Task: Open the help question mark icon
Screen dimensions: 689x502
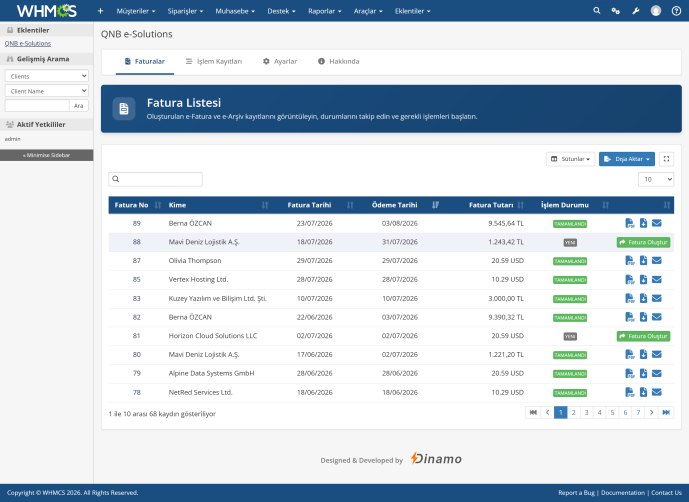Action: point(676,11)
